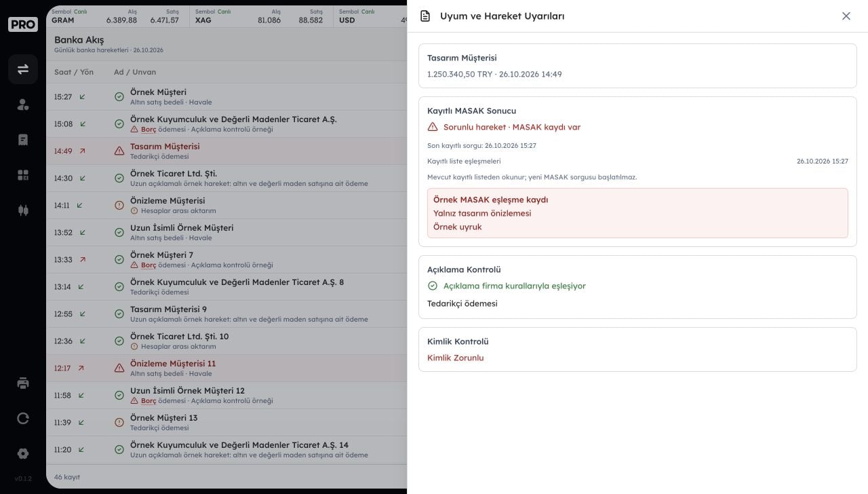Click info icon on Örnek Müşteri 13 row
The height and width of the screenshot is (494, 868).
coord(119,422)
